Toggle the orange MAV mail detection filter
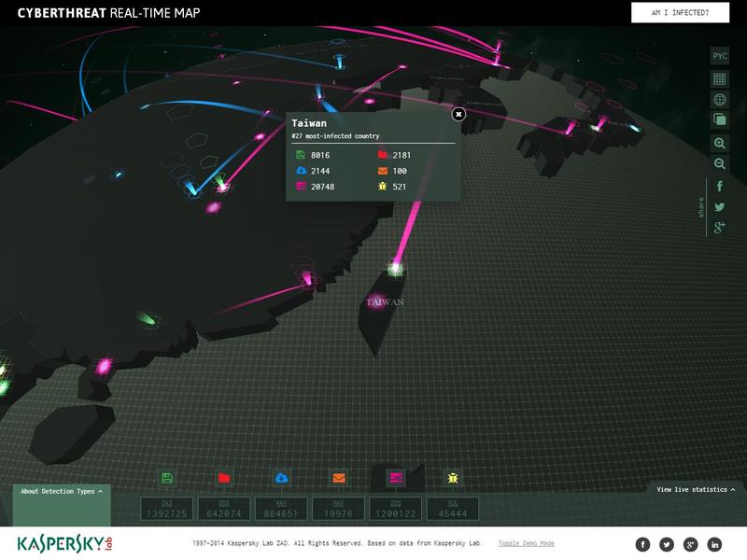Viewport: 747px width, 560px height. click(338, 478)
